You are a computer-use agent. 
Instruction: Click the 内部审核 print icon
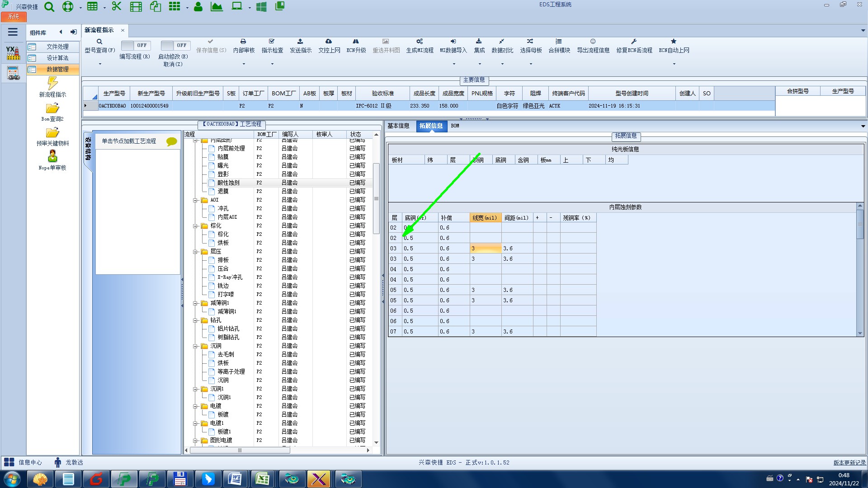[243, 42]
